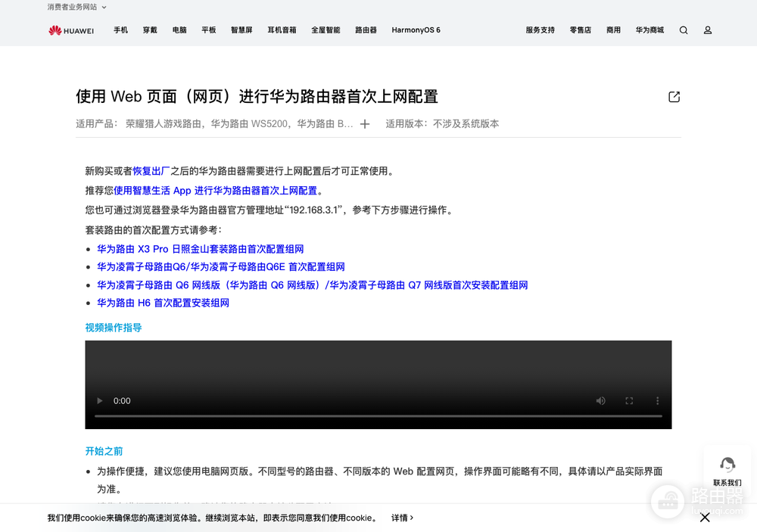This screenshot has width=757, height=532.
Task: Open the 手机 menu
Action: pos(120,30)
